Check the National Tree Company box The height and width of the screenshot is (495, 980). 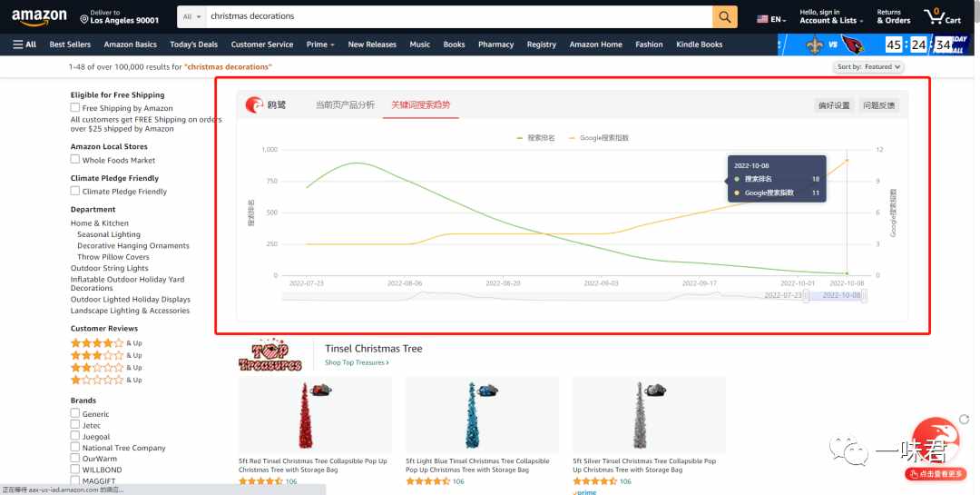tap(75, 448)
